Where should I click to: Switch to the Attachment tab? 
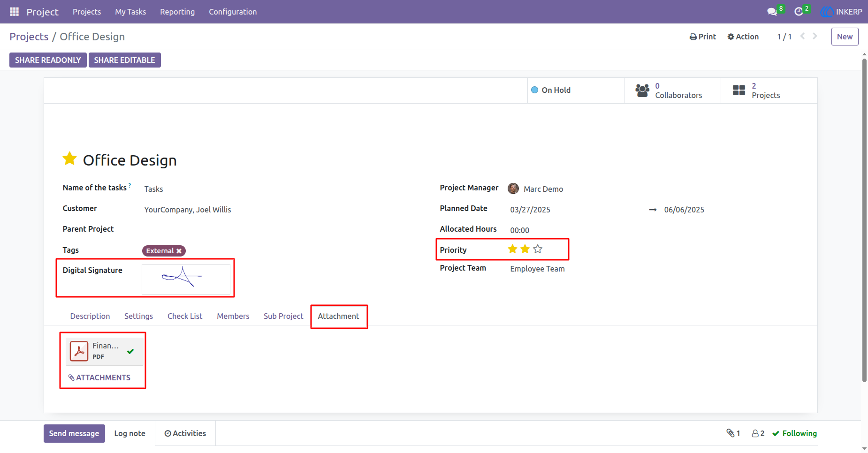click(x=338, y=316)
